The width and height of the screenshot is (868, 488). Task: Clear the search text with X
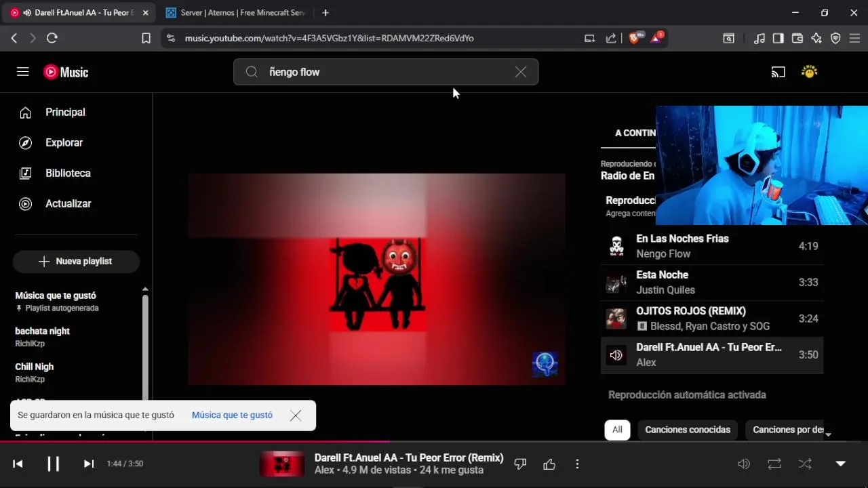coord(520,72)
